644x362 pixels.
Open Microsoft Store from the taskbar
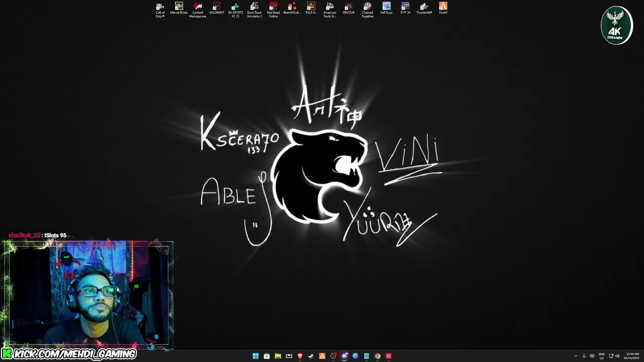(x=267, y=356)
